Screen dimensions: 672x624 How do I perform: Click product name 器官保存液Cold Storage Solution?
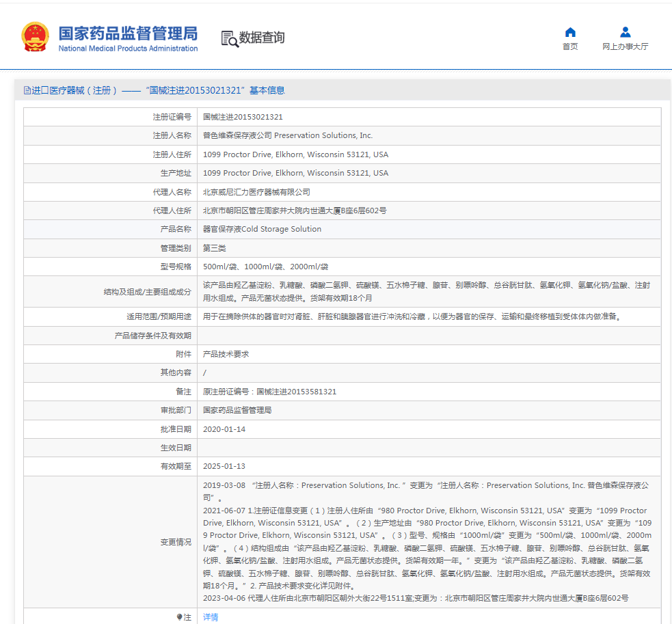(262, 229)
